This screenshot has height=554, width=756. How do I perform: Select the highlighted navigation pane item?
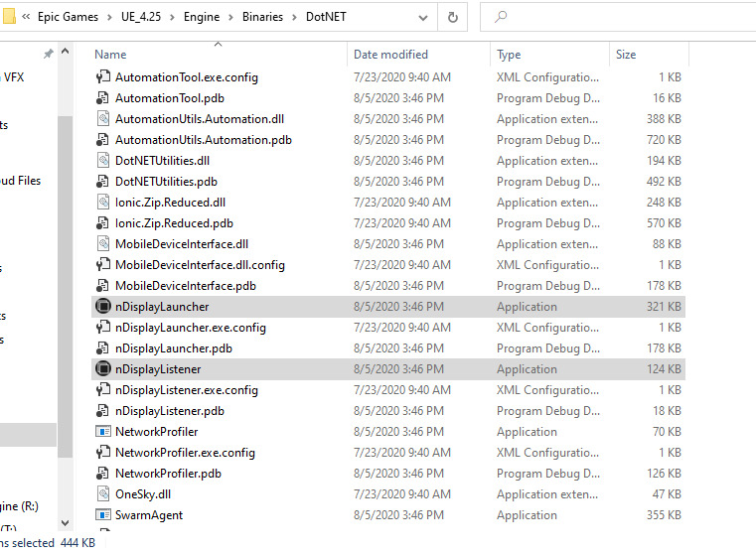28,435
